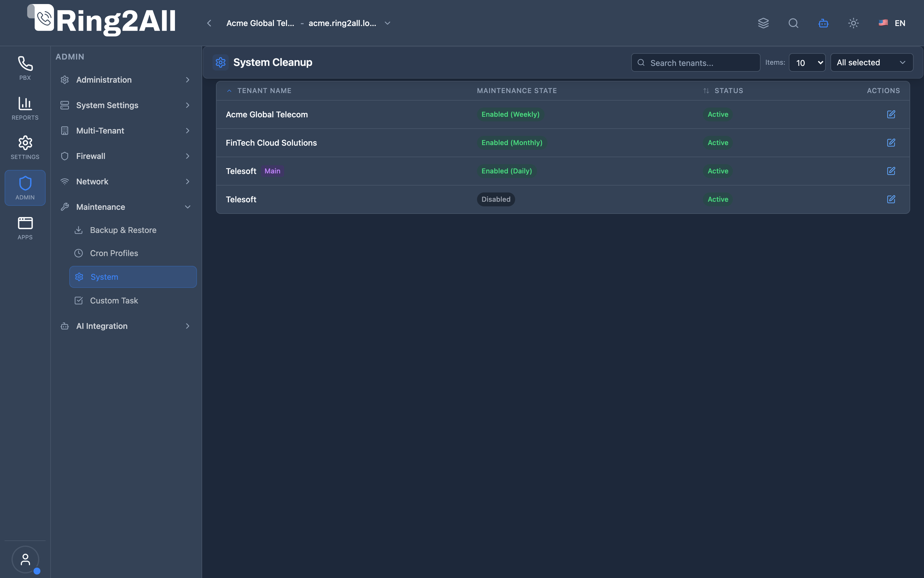This screenshot has width=924, height=578.
Task: Click the Enabled (Daily) badge
Action: (507, 171)
